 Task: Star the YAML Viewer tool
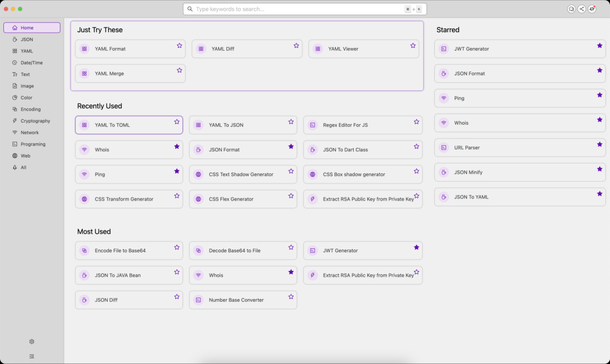point(413,46)
